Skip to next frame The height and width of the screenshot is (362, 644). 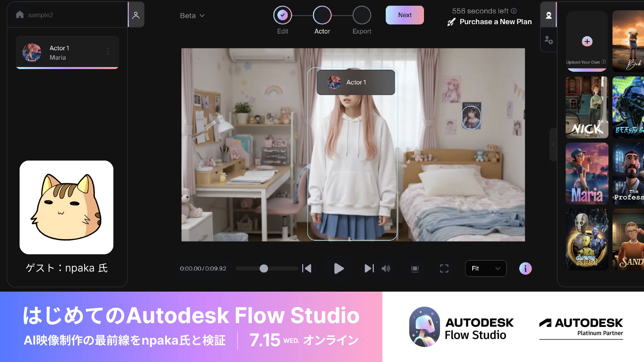tap(369, 268)
